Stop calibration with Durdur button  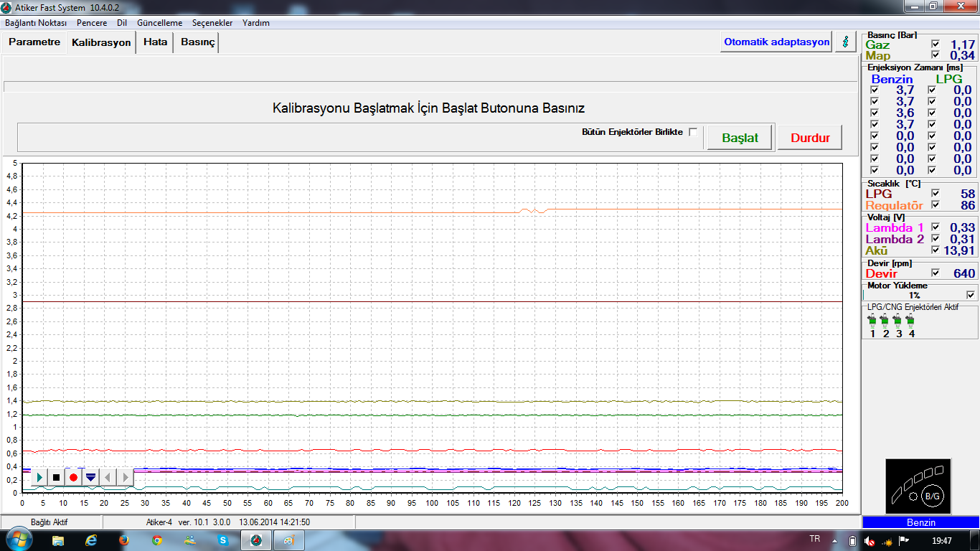[810, 138]
